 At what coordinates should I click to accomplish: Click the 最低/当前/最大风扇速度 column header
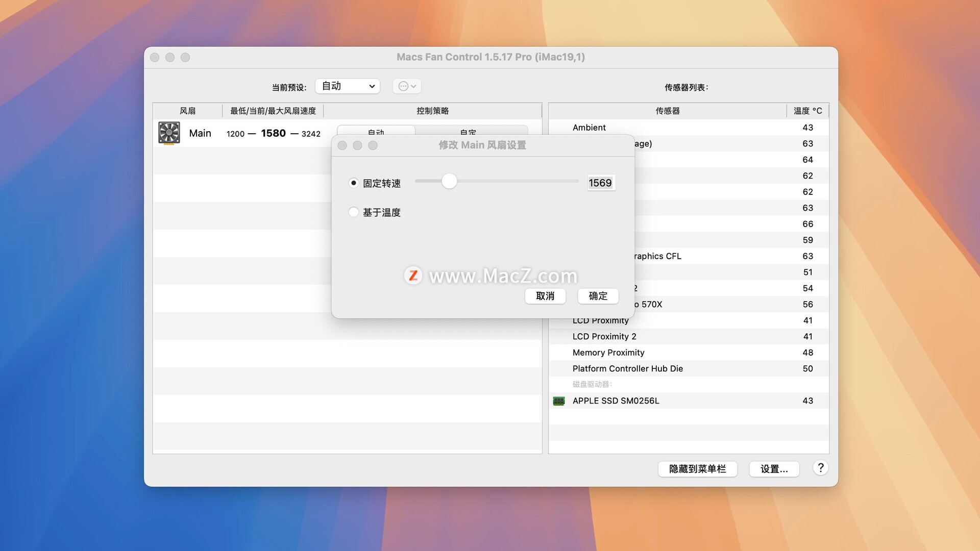(273, 111)
